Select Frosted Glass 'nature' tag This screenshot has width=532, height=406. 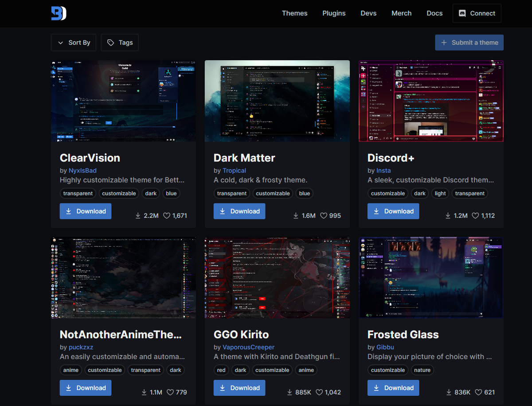(422, 370)
